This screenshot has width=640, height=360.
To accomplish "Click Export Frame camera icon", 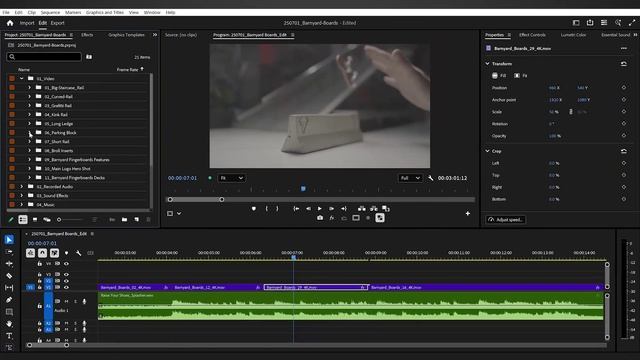I will tap(320, 218).
